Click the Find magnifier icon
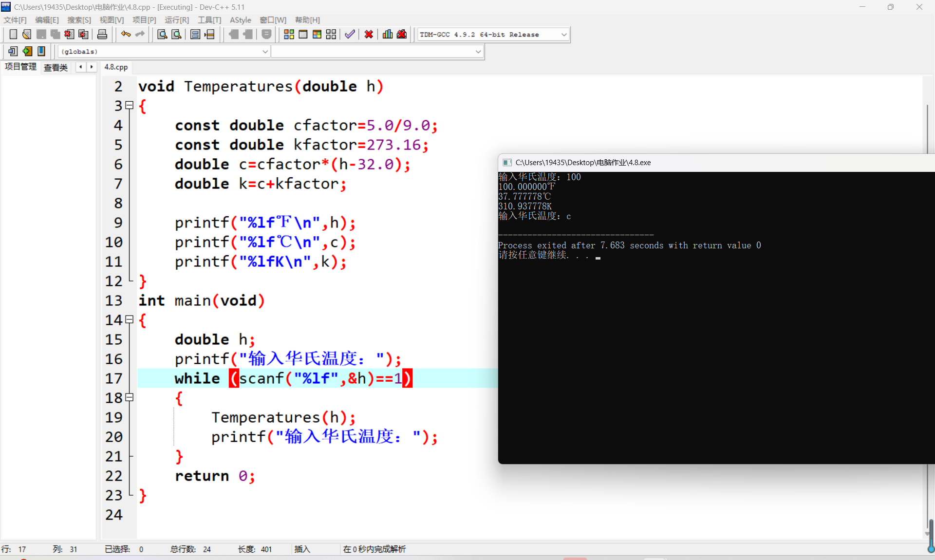 [x=162, y=34]
